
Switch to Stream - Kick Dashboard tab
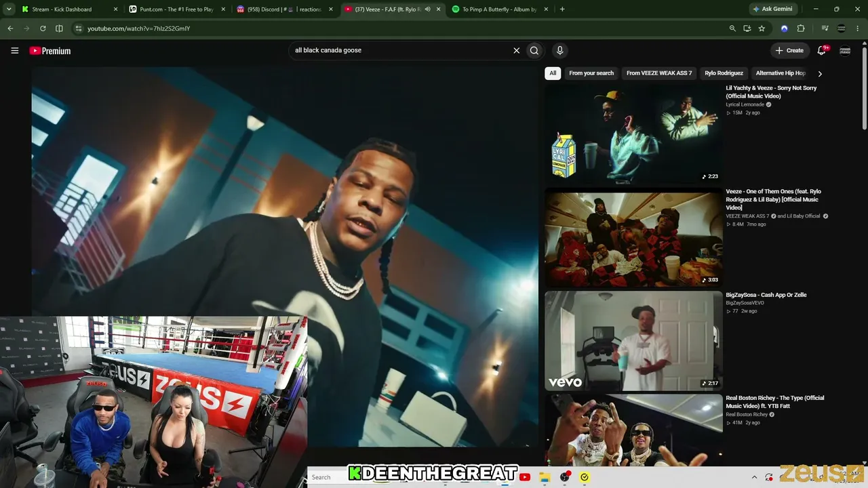click(68, 9)
